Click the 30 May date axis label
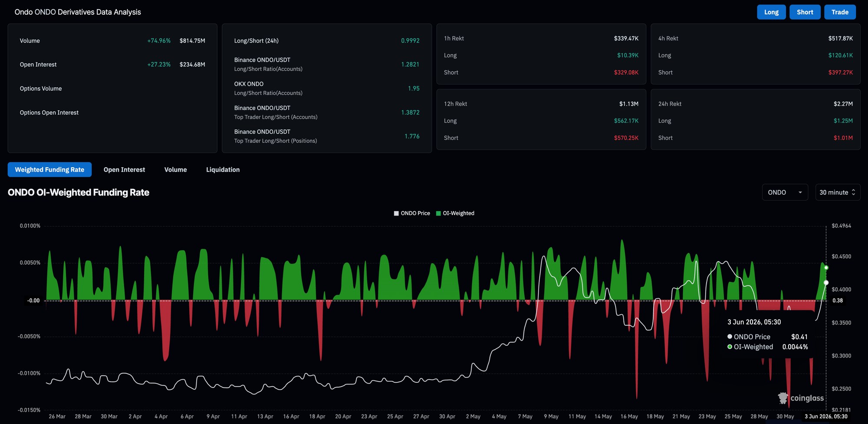 click(x=785, y=417)
